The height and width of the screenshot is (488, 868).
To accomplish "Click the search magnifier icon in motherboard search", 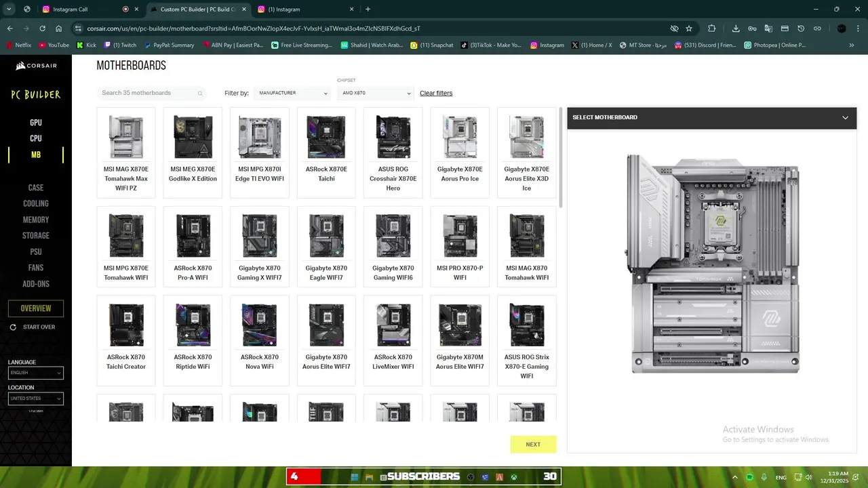I will (200, 94).
